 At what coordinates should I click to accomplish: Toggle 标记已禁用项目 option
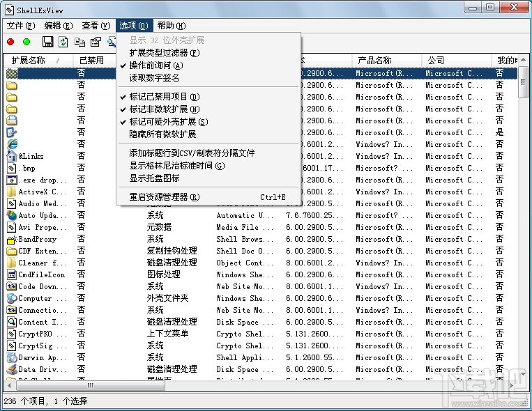click(208, 97)
